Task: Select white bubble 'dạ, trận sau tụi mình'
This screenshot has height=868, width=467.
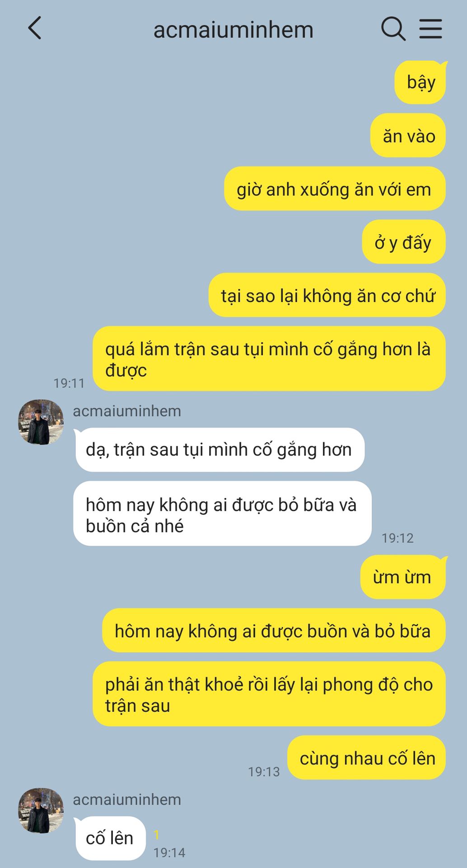Action: [219, 450]
